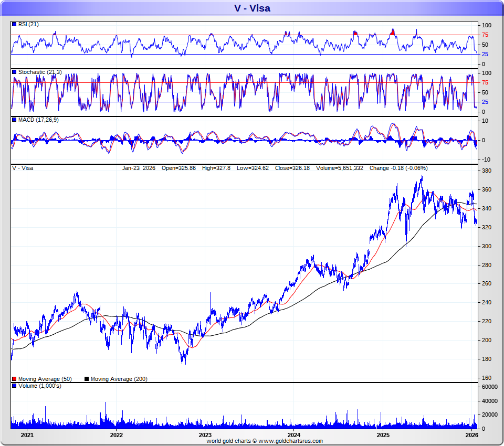Screen dimensions: 504x446
Task: Click the 220 price axis label
Action: [x=487, y=321]
